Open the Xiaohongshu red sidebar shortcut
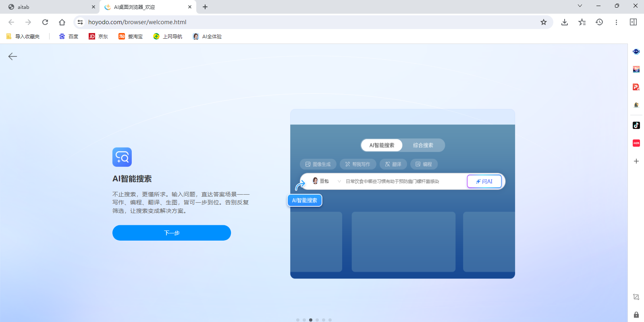Image resolution: width=644 pixels, height=322 pixels. click(x=636, y=143)
